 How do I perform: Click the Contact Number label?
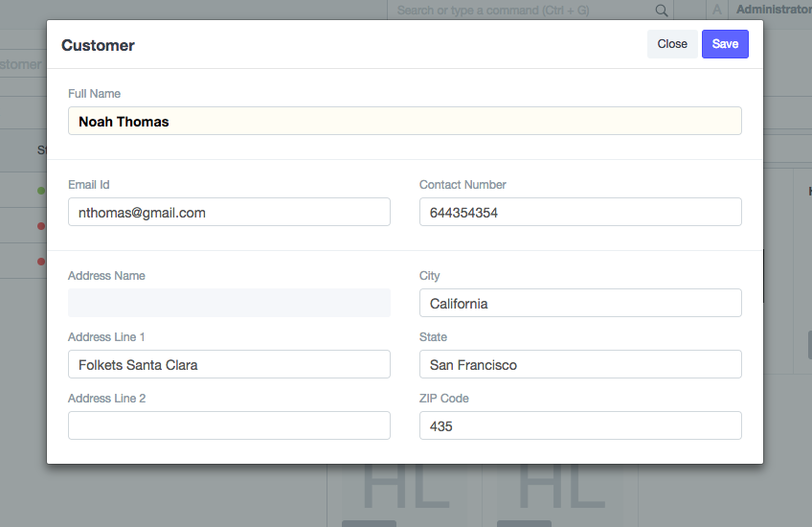coord(462,185)
